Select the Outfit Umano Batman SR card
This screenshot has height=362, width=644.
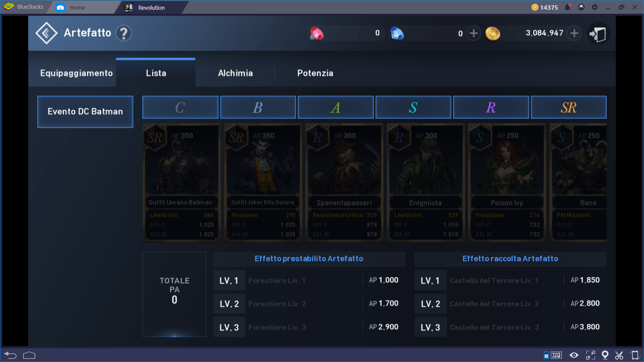(x=180, y=183)
